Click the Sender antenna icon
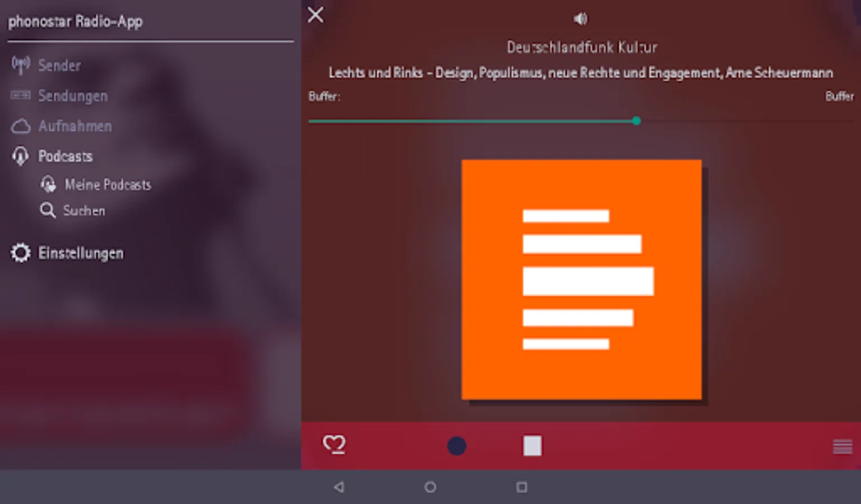The height and width of the screenshot is (504, 861). pos(21,65)
